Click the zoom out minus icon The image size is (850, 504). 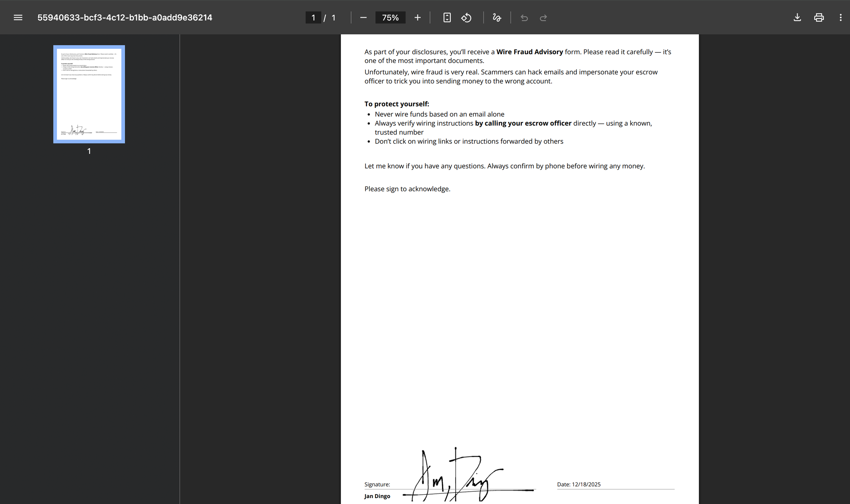coord(363,17)
